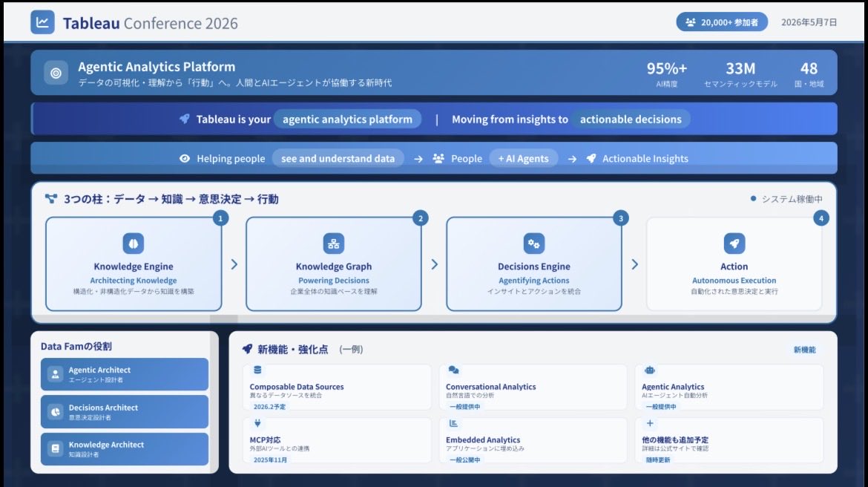Click the Agentic Architect person icon
This screenshot has width=868, height=487.
click(x=56, y=375)
